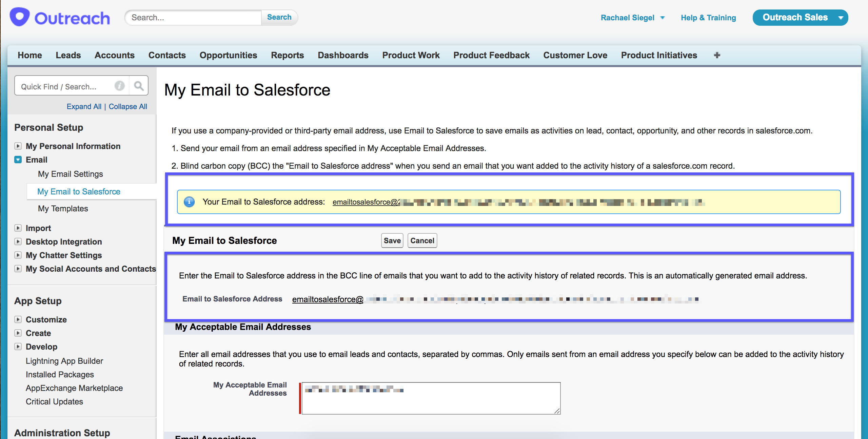Click the Quick Find magnifier icon
Image resolution: width=868 pixels, height=439 pixels.
139,86
